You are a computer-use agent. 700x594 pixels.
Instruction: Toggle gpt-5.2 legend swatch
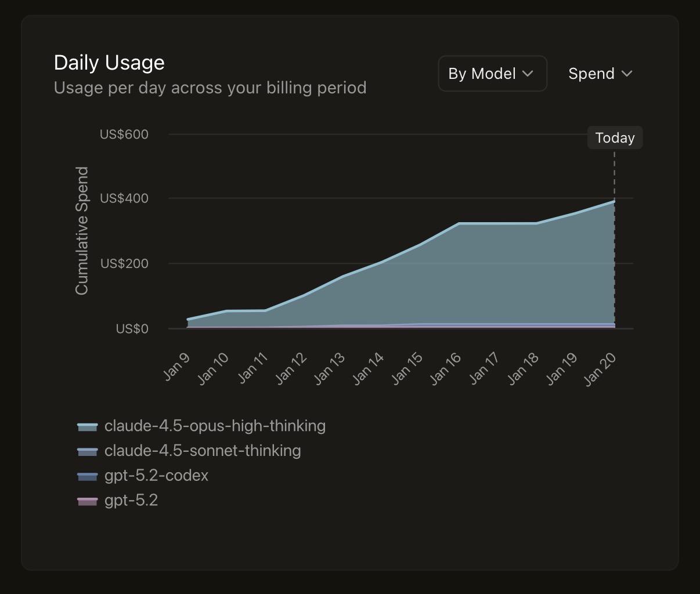click(x=87, y=501)
